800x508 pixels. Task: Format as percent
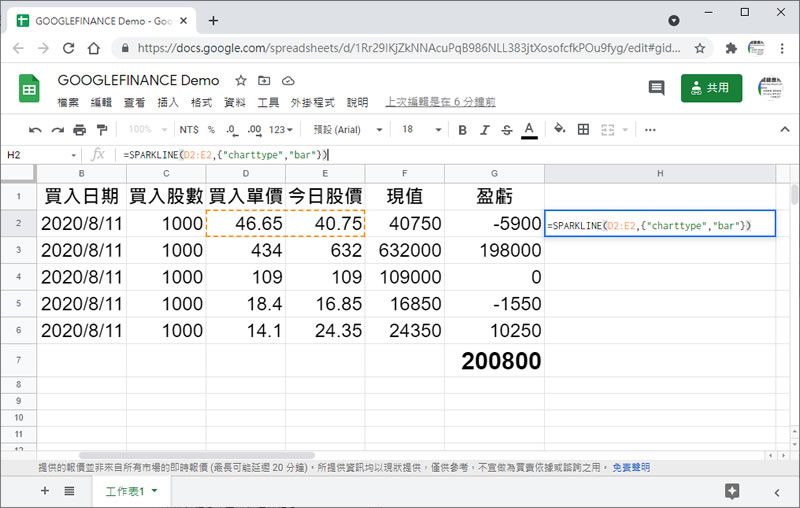211,130
